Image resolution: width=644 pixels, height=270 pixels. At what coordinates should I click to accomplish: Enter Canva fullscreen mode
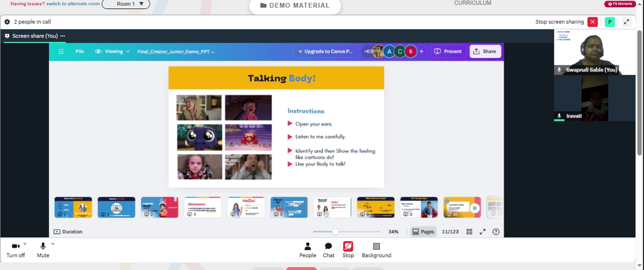pos(482,232)
